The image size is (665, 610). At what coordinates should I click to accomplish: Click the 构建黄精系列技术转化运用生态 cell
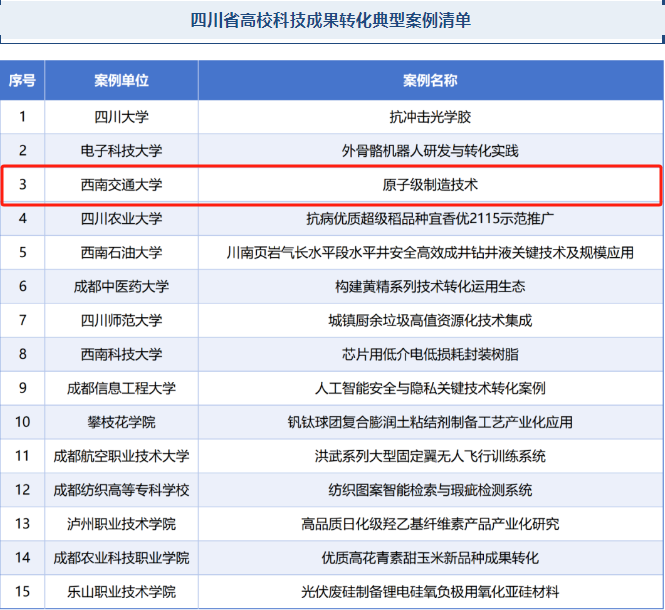430,286
